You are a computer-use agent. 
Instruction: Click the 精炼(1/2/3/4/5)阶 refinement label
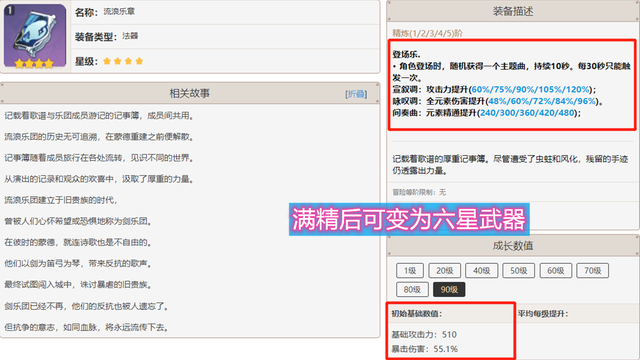click(x=427, y=33)
